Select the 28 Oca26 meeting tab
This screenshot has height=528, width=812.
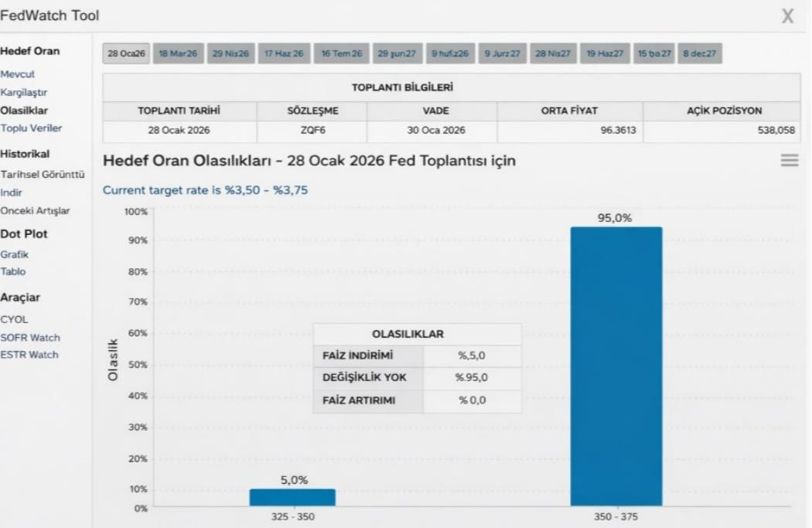coord(126,53)
